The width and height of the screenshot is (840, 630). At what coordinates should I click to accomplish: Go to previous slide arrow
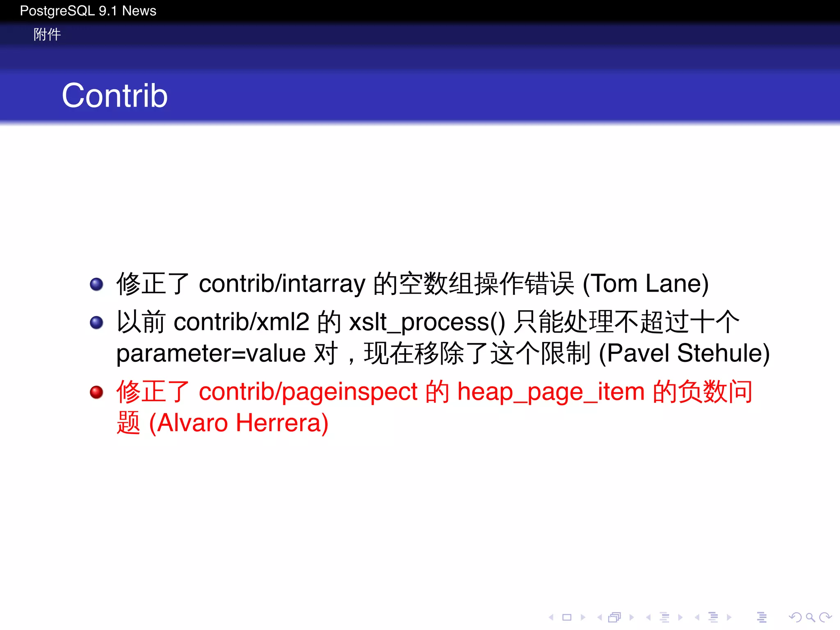click(551, 617)
